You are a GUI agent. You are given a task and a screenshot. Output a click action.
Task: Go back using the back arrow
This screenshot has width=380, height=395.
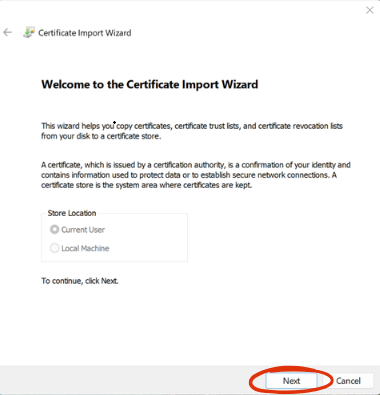[7, 32]
